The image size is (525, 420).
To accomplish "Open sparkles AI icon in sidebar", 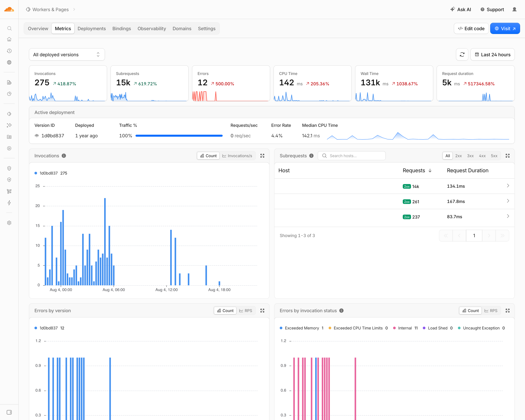I will coord(9,125).
